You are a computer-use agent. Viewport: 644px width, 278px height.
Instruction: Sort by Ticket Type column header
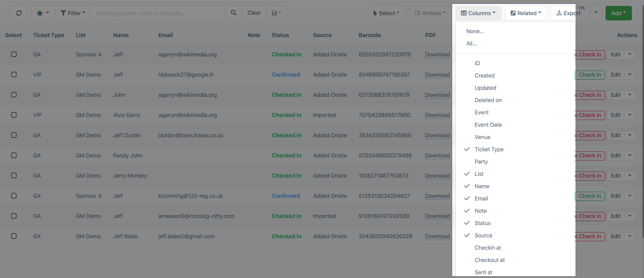49,35
